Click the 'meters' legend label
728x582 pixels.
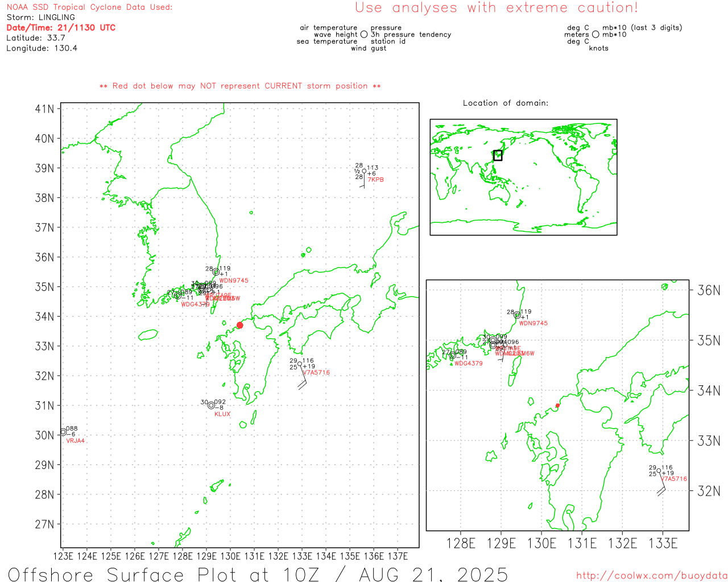577,34
